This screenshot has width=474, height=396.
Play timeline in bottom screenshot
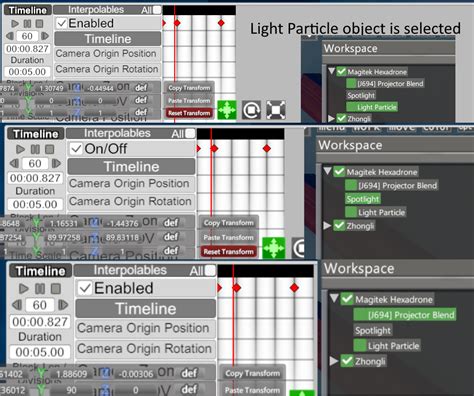23,288
